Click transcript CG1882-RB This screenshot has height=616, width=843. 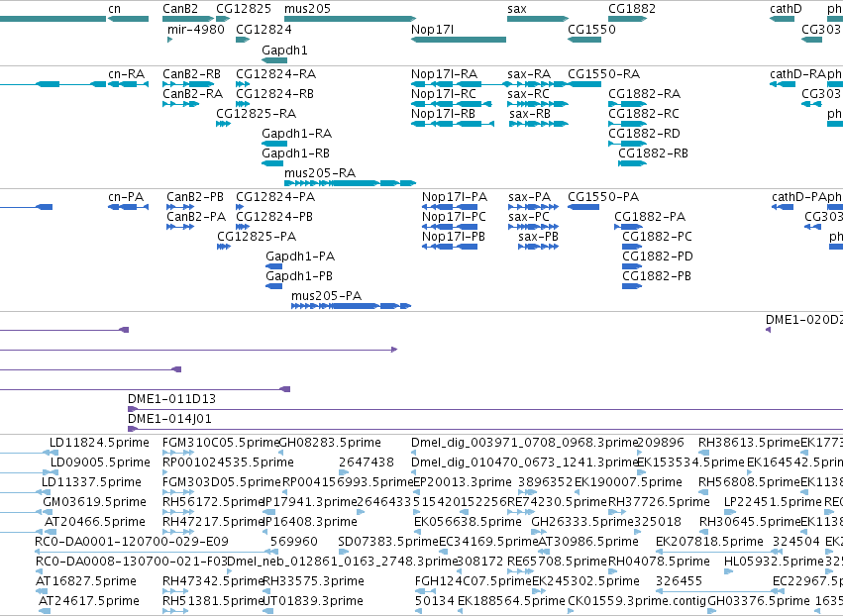pyautogui.click(x=653, y=154)
